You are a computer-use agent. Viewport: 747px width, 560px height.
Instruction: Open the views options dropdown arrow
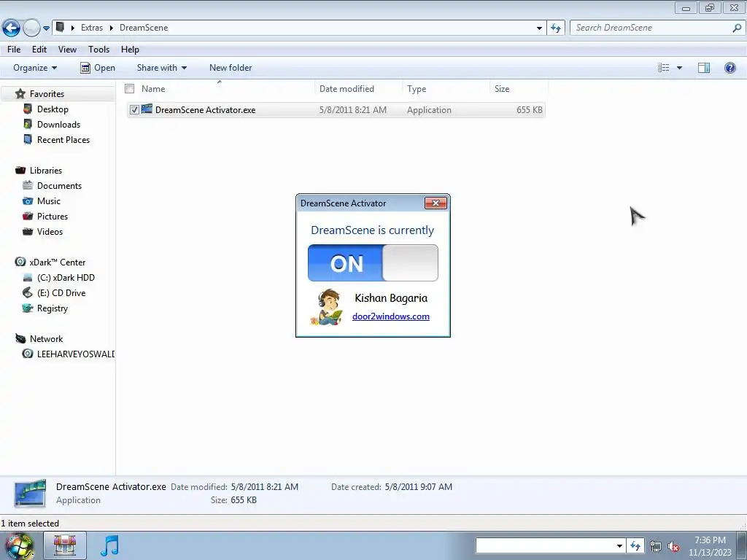pyautogui.click(x=679, y=68)
